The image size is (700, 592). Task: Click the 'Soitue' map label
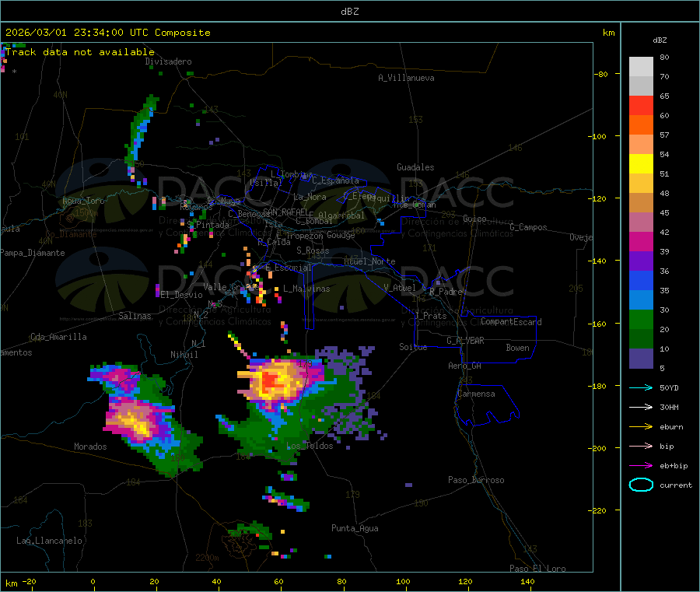coord(413,347)
